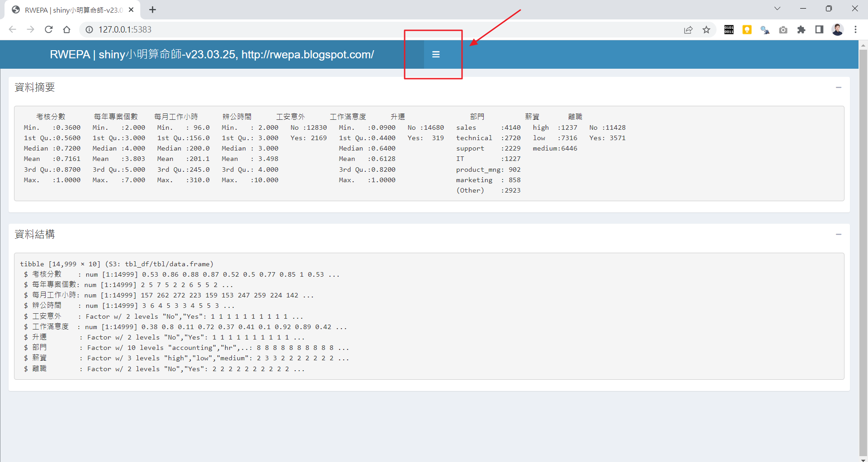Open the Google Keep extension
The width and height of the screenshot is (868, 462).
pos(747,30)
